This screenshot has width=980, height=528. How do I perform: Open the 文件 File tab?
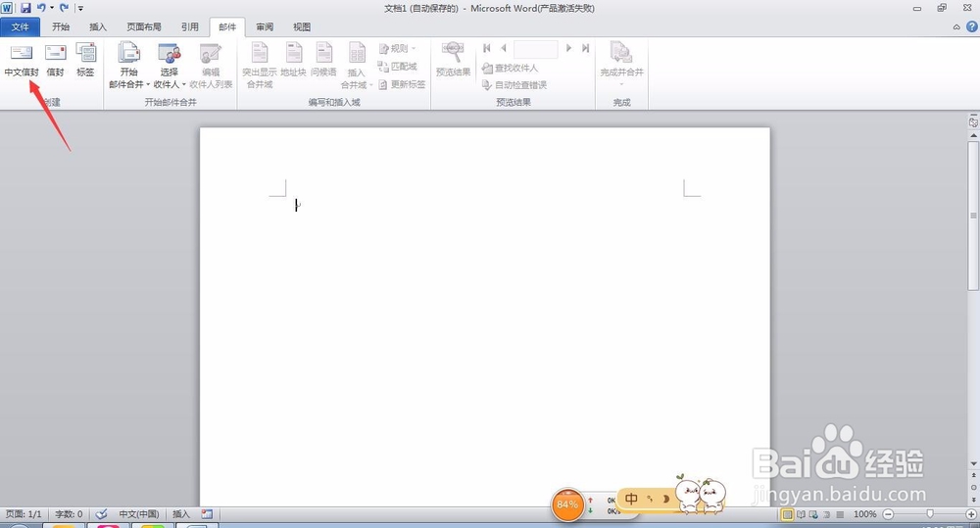pyautogui.click(x=20, y=26)
